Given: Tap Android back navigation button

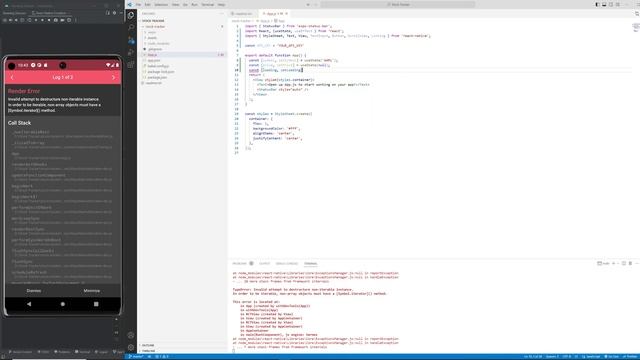Looking at the screenshot, I should click(x=29, y=304).
